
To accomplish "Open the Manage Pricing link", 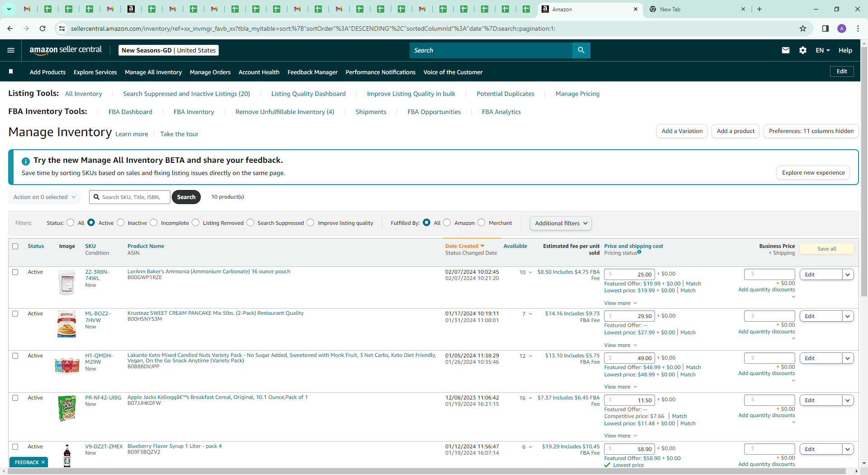I will point(577,94).
